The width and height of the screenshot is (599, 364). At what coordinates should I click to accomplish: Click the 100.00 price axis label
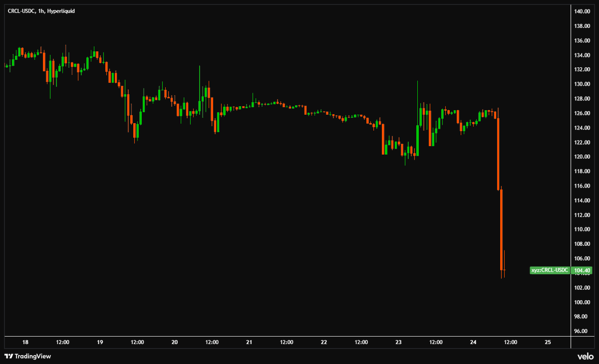(x=583, y=302)
